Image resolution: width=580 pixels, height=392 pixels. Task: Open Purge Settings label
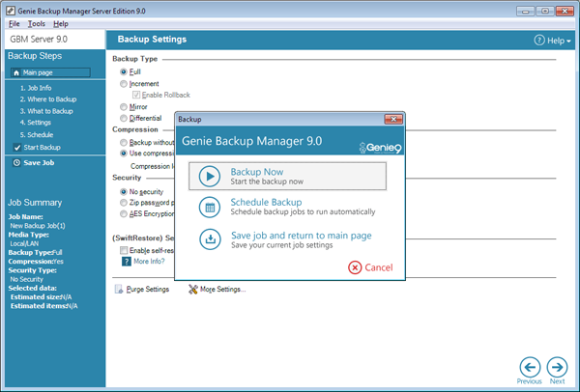(x=148, y=290)
